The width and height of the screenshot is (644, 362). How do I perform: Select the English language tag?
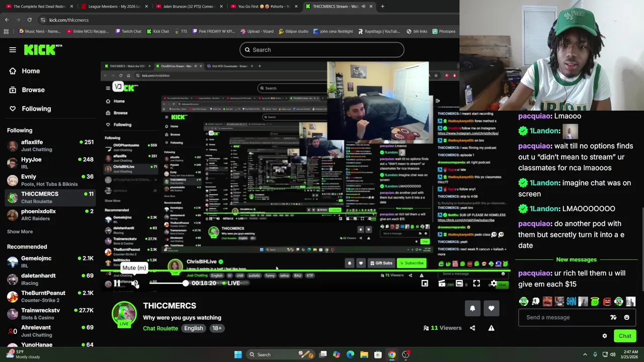194,328
